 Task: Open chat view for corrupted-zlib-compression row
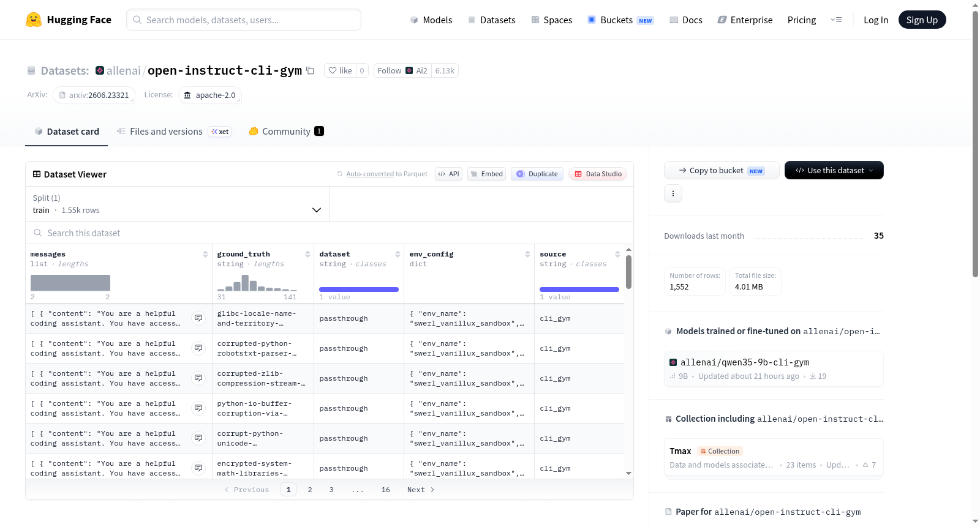[x=198, y=378]
